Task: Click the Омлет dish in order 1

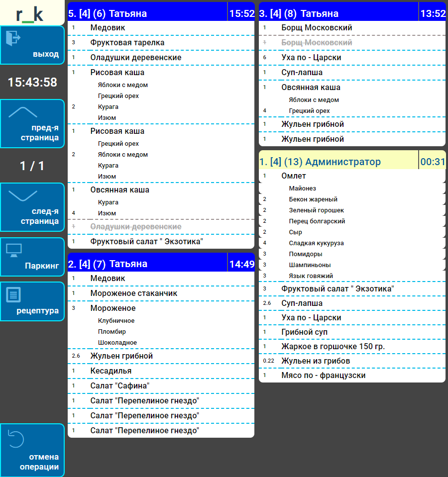Action: (x=294, y=176)
